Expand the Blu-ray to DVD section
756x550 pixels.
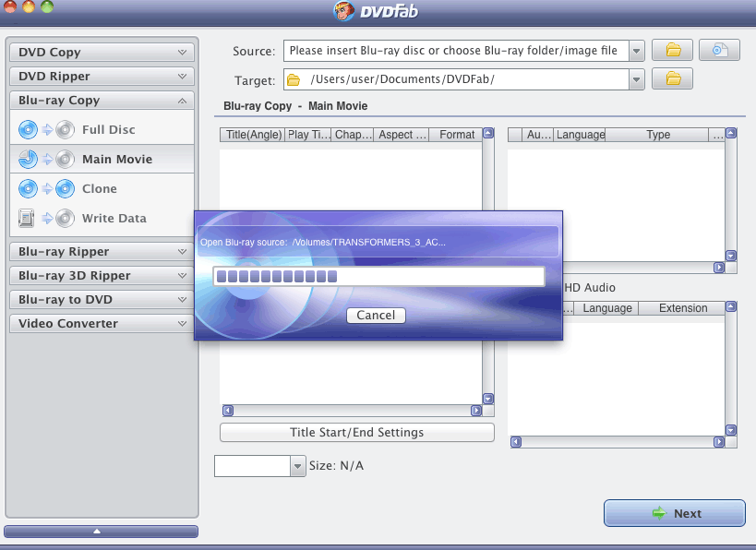[102, 300]
